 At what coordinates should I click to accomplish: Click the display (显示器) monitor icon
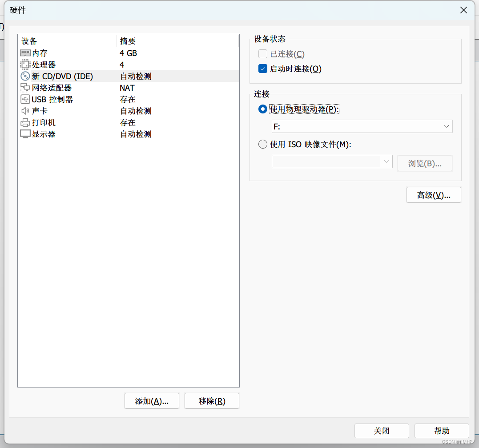25,134
